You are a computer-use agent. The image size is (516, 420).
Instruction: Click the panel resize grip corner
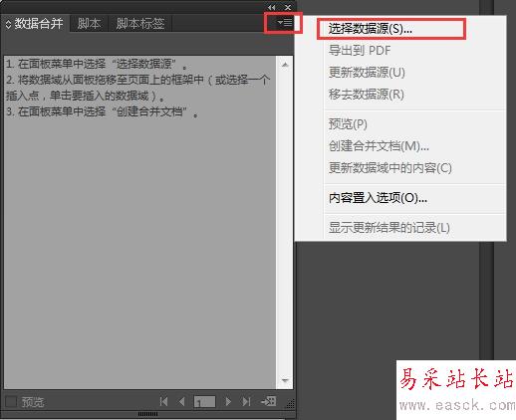coord(290,404)
